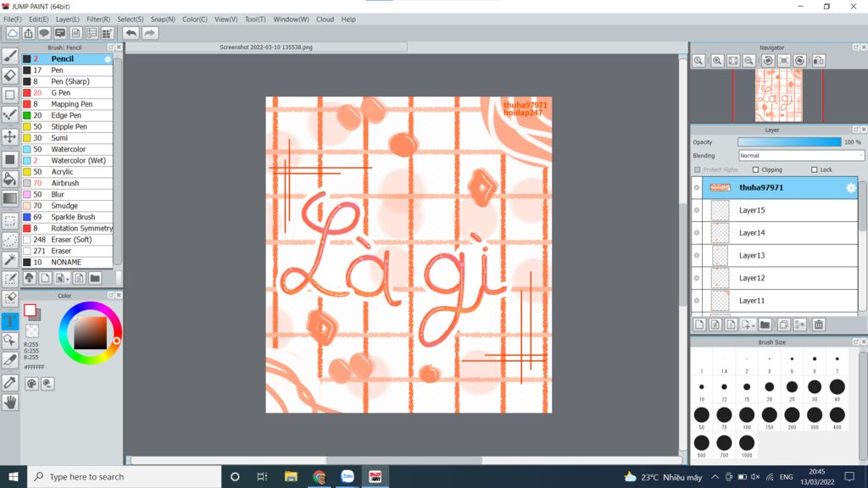Select the Dot/polyline tool with checkmark shape

tap(10, 114)
